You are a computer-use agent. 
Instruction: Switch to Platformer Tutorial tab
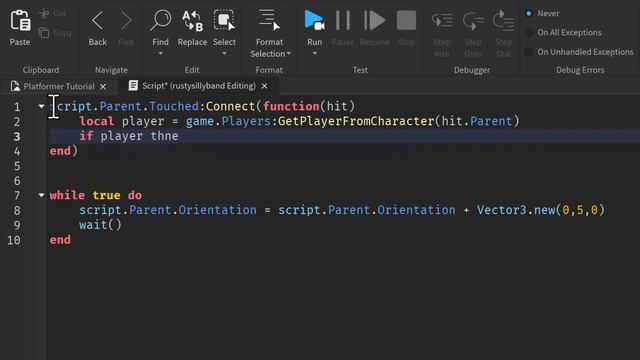tap(59, 86)
